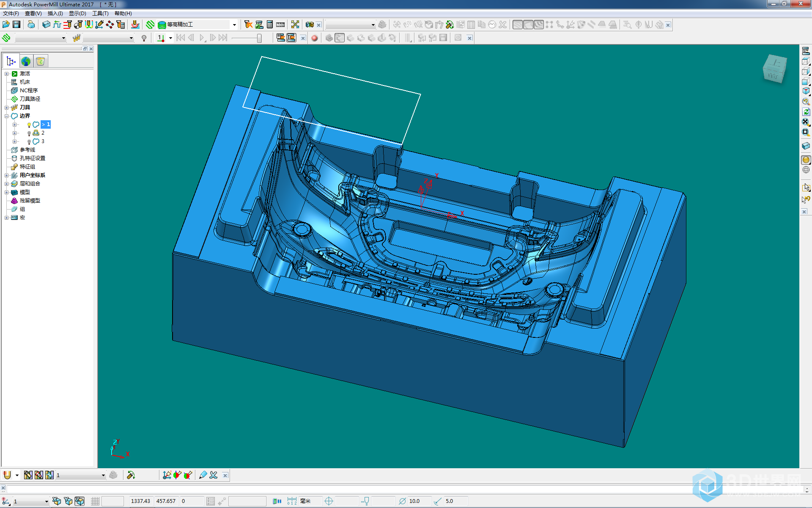
Task: Open active workplane dropdown in status bar
Action: pyautogui.click(x=47, y=501)
